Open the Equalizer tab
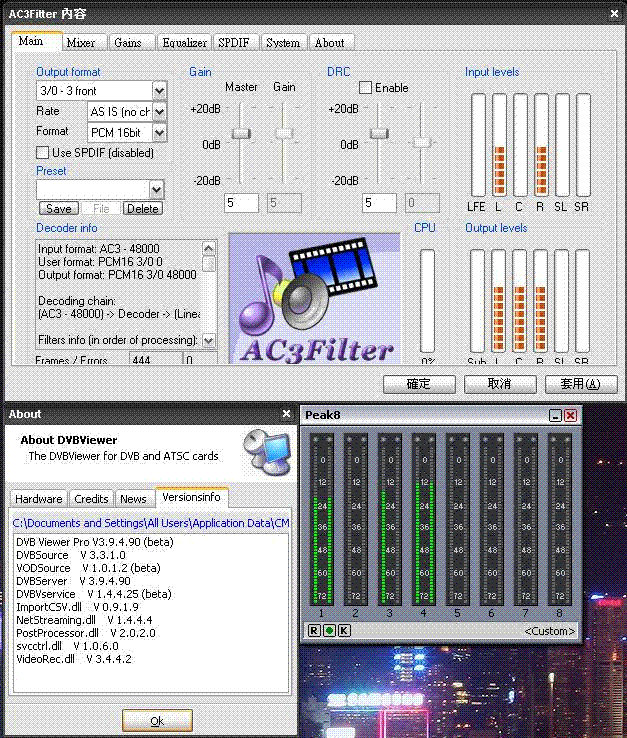Screen dimensions: 627x738 coord(185,43)
